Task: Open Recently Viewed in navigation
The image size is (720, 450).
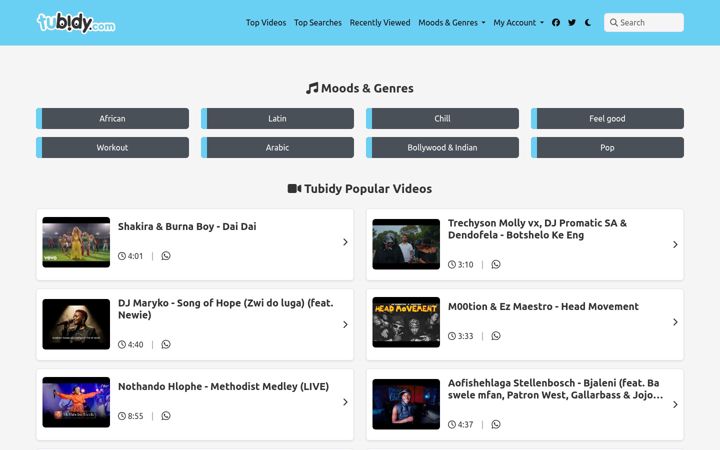Action: click(380, 22)
